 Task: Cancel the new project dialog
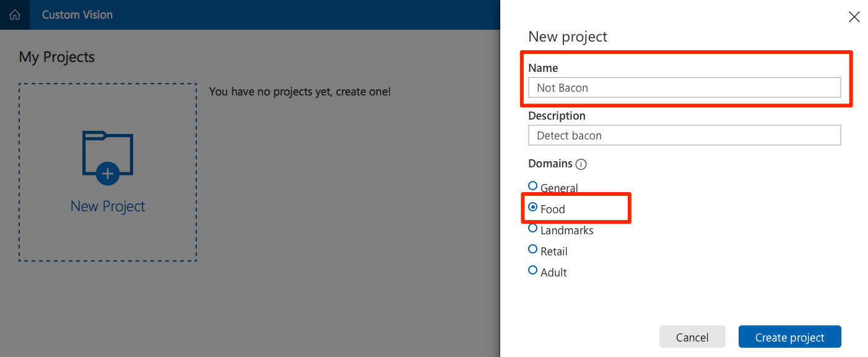[692, 337]
